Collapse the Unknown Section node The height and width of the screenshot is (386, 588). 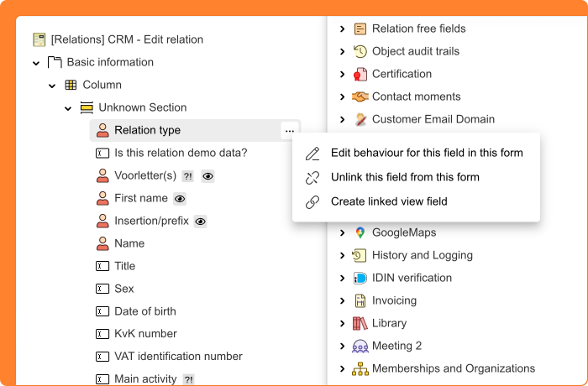pos(68,108)
